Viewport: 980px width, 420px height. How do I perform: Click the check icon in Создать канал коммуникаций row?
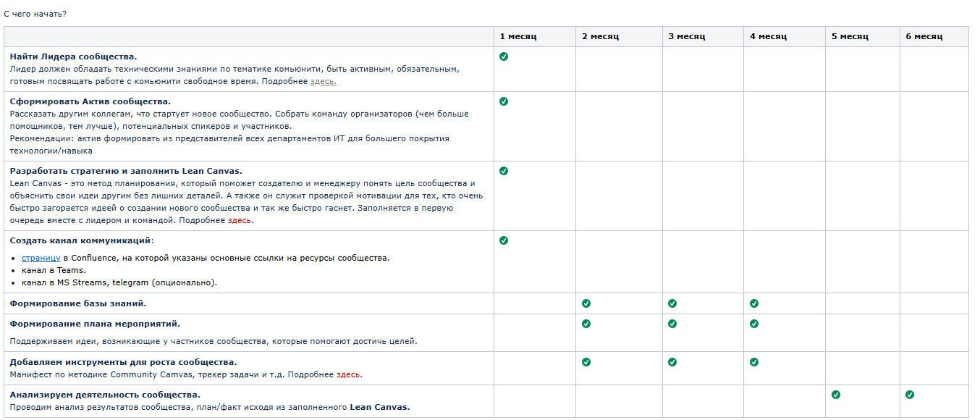[x=504, y=240]
